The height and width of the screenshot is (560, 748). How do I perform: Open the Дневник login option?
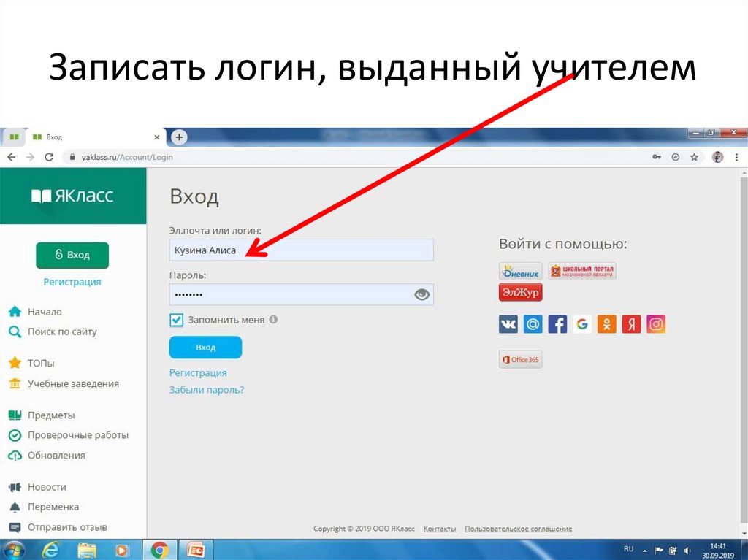click(x=519, y=271)
